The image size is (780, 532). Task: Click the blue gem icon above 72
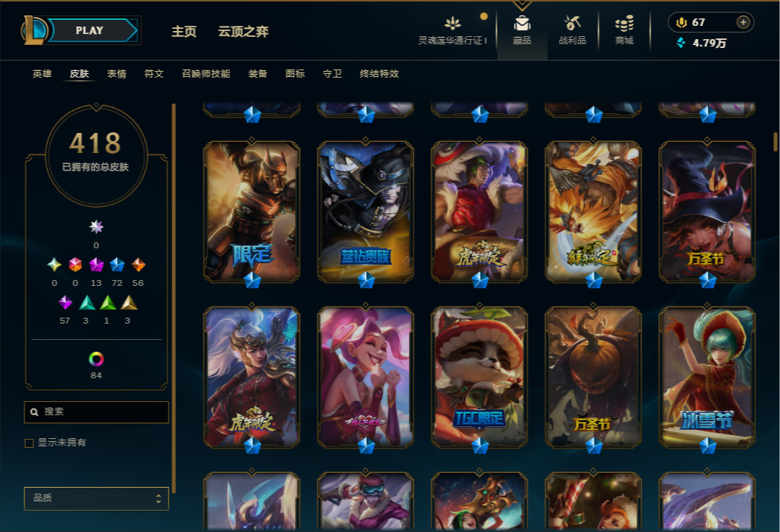[x=117, y=265]
